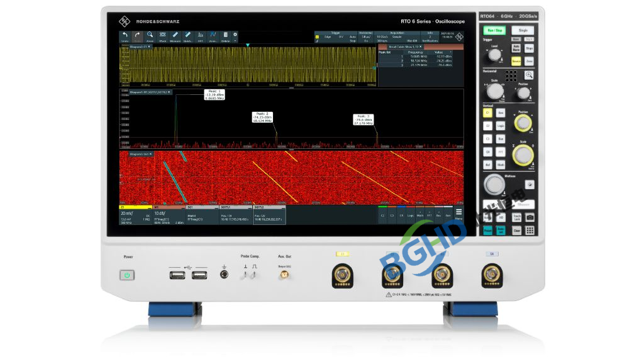Open the C1 20 mV/ signal box

click(x=135, y=215)
